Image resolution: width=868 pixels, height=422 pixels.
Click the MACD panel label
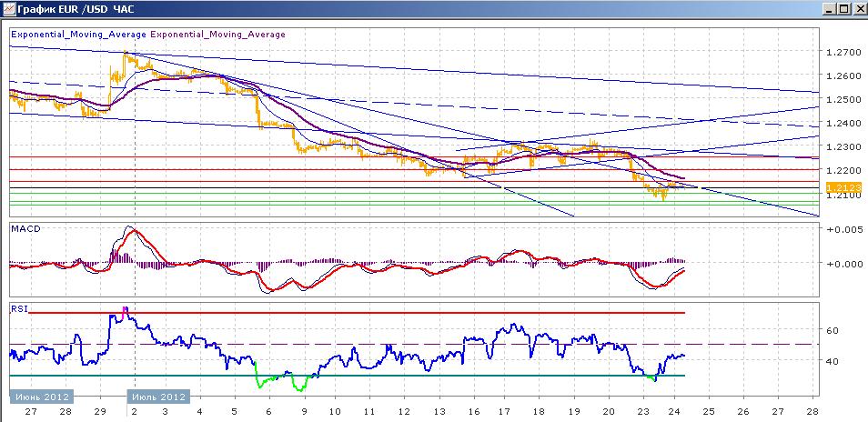click(x=25, y=228)
